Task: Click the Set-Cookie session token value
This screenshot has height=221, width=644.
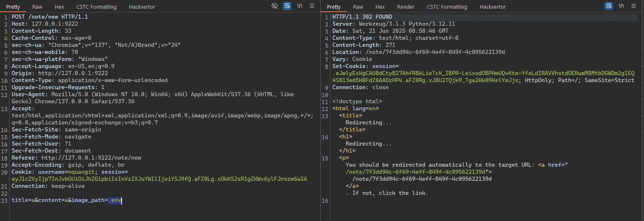Action: click(483, 77)
